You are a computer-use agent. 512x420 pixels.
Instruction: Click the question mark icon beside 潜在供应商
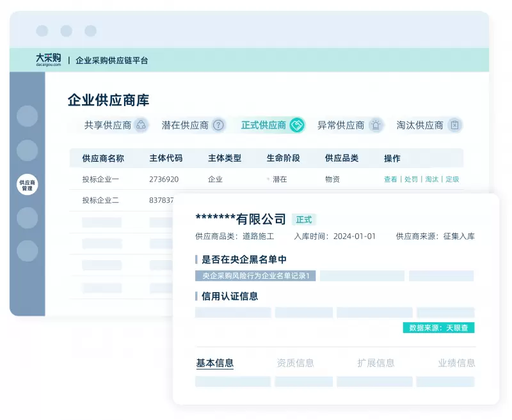pyautogui.click(x=219, y=125)
